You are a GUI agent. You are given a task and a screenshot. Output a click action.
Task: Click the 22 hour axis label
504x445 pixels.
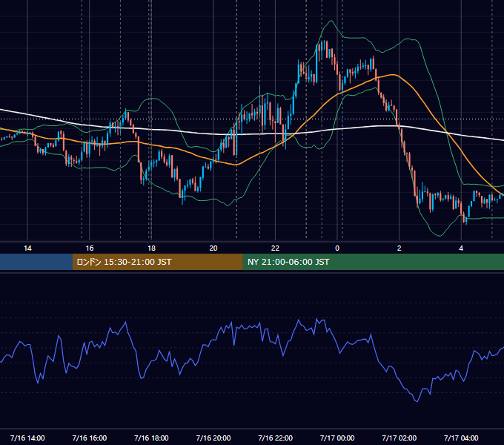(x=276, y=248)
